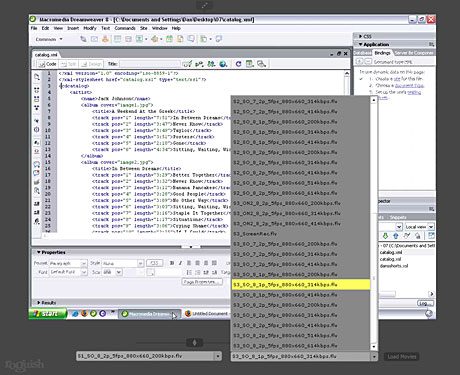460x375 pixels.
Task: Click the text color swatch in Properties
Action: 151,272
